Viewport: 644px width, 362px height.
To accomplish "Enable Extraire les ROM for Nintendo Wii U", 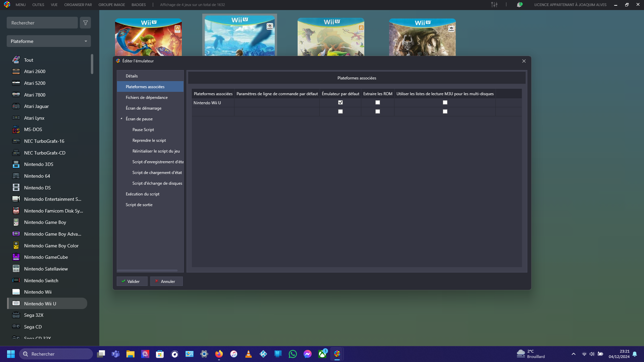I will pyautogui.click(x=378, y=103).
